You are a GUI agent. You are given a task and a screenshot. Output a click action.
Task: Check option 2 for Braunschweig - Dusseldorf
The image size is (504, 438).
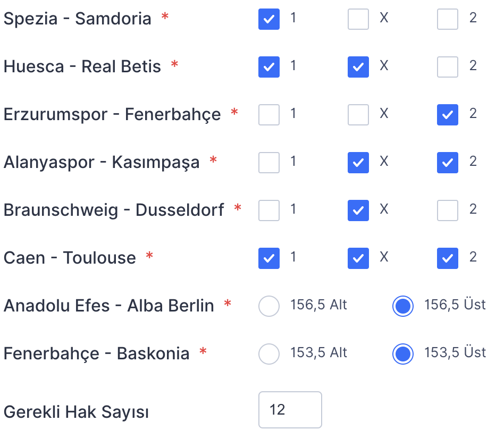(x=448, y=210)
